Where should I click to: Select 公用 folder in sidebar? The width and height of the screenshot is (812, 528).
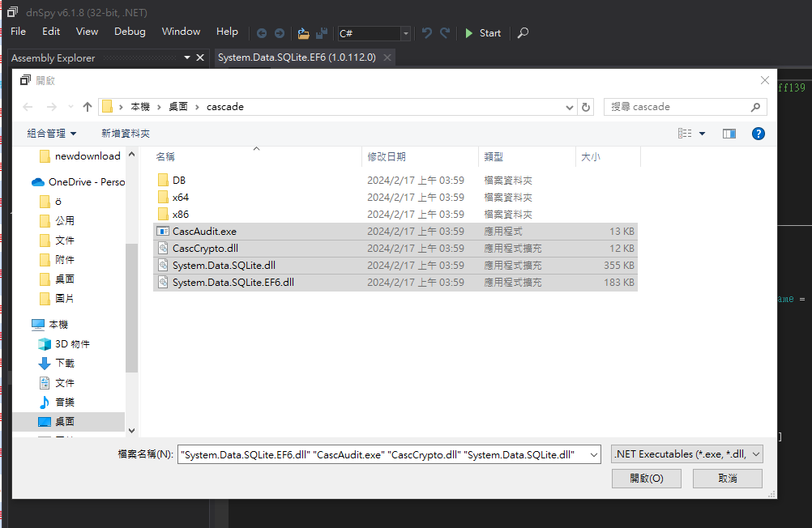[x=58, y=221]
